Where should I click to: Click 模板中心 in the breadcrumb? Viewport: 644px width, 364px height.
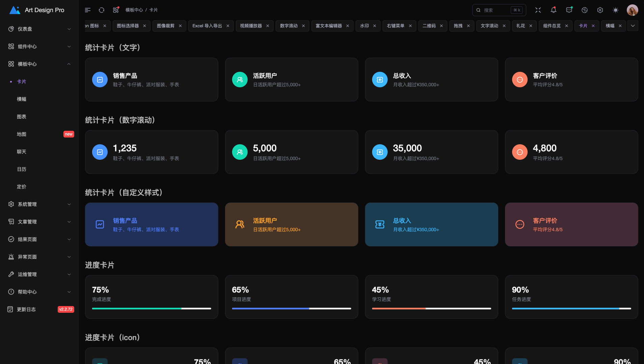pos(134,10)
